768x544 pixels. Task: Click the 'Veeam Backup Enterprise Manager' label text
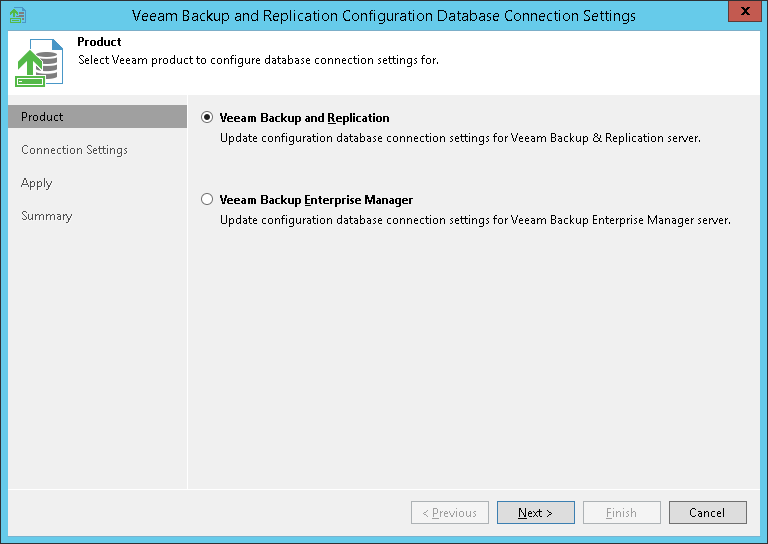pyautogui.click(x=316, y=200)
